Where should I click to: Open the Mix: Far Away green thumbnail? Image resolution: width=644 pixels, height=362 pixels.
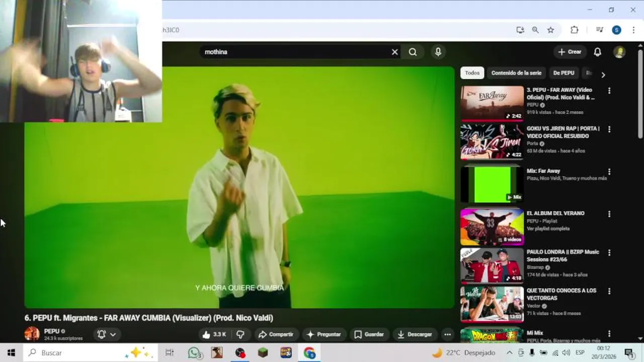pyautogui.click(x=492, y=184)
